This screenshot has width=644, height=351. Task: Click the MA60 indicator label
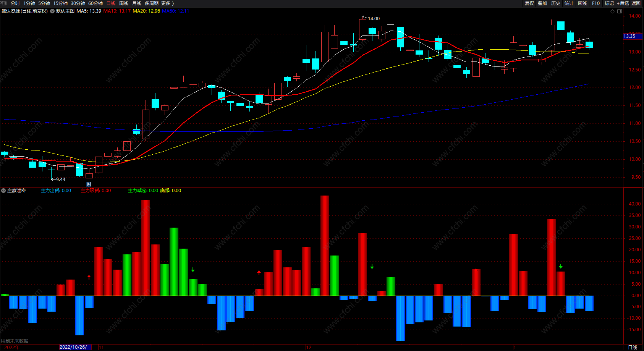click(176, 11)
